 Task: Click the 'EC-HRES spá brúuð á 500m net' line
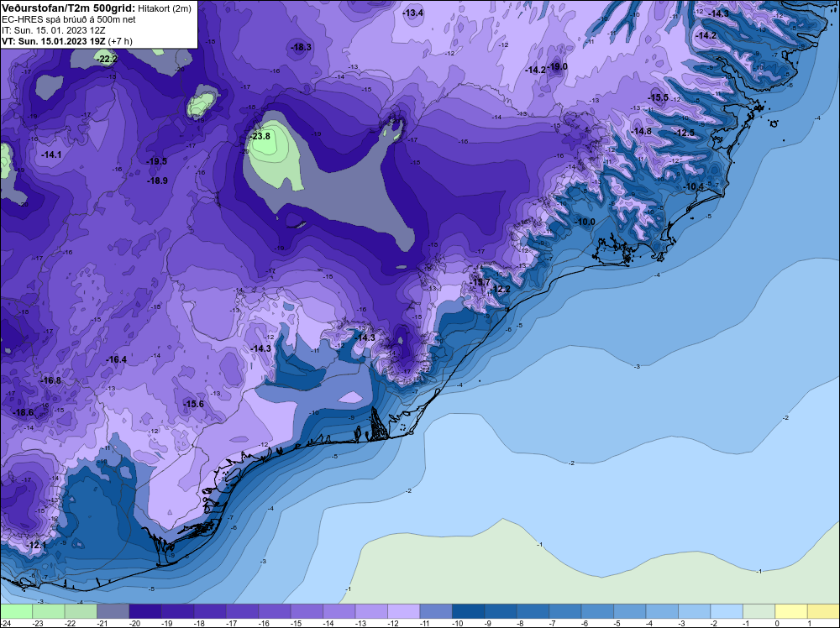[x=69, y=19]
